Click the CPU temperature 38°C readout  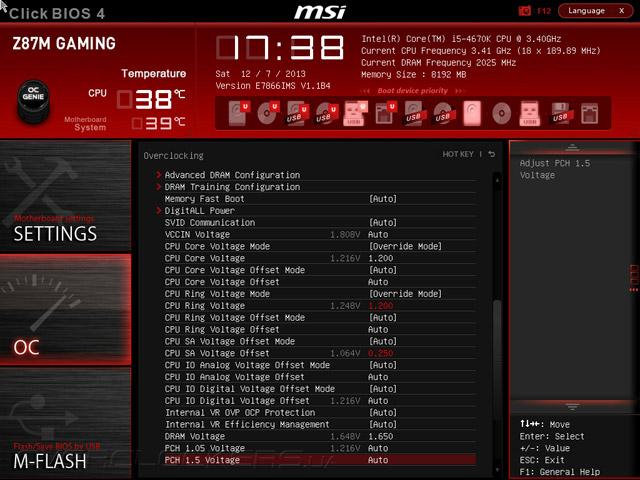(151, 99)
